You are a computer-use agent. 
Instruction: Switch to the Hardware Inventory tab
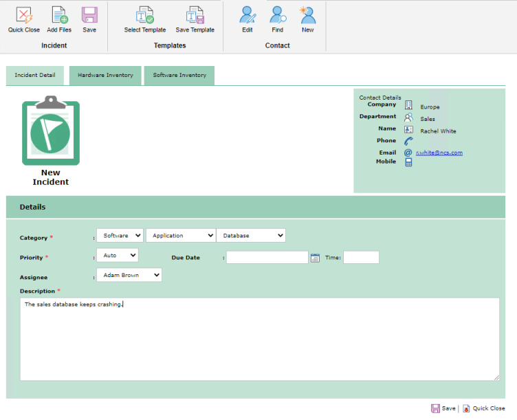pos(105,76)
